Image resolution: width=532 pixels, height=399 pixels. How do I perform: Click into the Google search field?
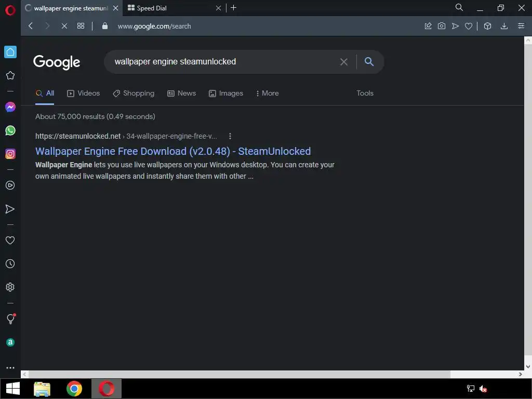(224, 62)
